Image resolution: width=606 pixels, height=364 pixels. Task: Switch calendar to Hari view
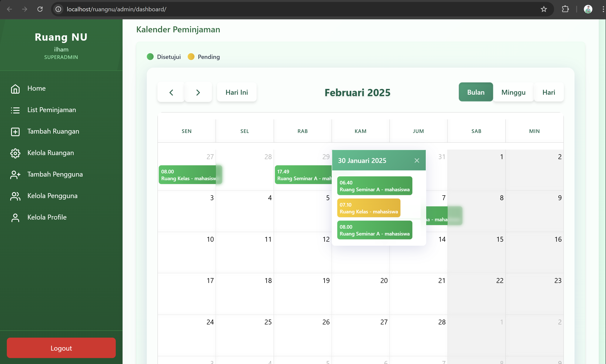pos(548,92)
